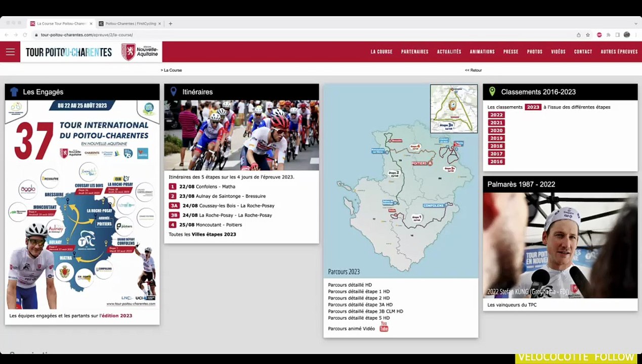This screenshot has height=364, width=642.
Task: Open the Villes étapes 2023 link
Action: point(213,234)
